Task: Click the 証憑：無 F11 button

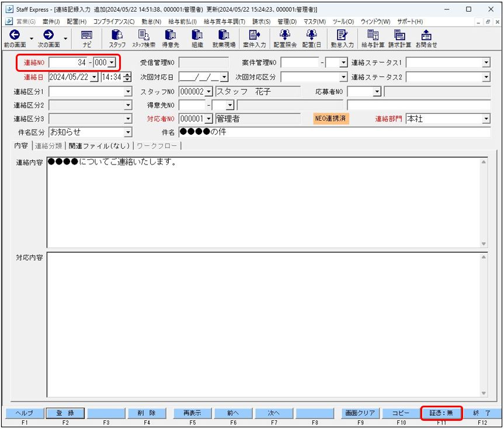Action: tap(442, 413)
